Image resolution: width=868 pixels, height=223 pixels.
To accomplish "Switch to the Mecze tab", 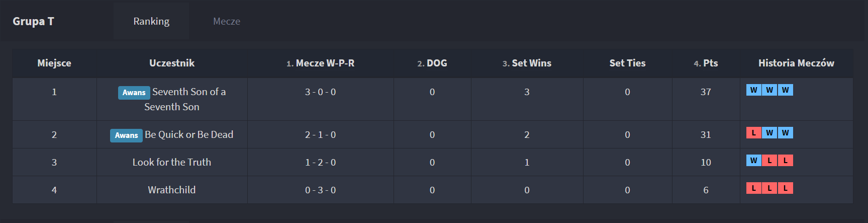I will point(227,21).
